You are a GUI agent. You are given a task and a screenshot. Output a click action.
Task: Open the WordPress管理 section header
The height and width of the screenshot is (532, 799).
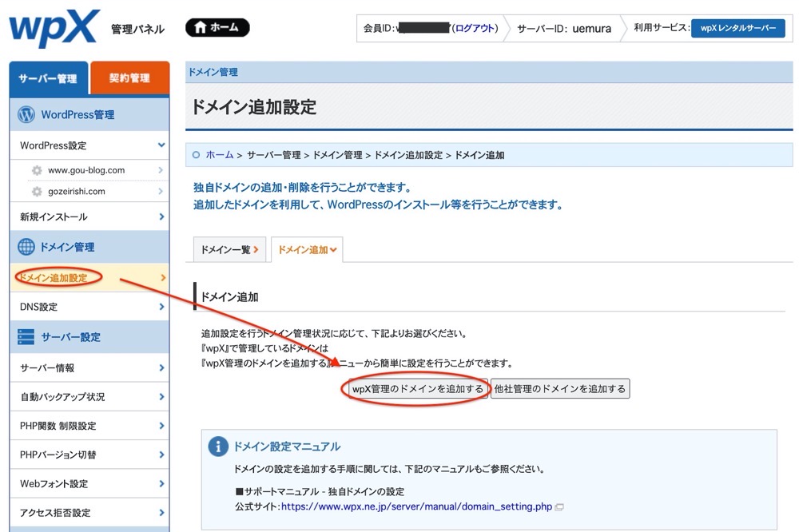tap(89, 115)
